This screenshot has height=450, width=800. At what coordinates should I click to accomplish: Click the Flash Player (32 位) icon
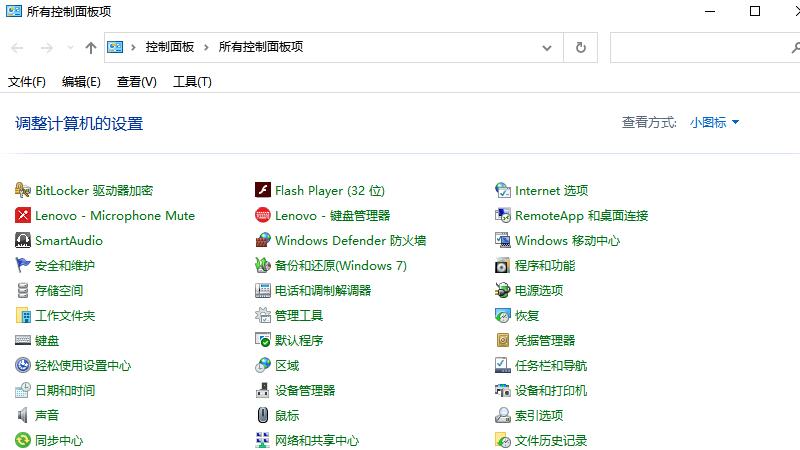click(x=263, y=190)
